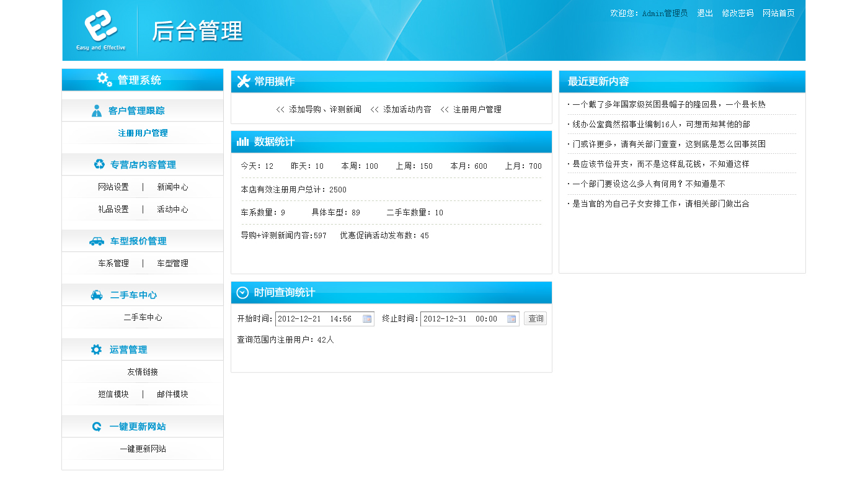
Task: Click 导购+评测新闻内容:597
Action: pos(284,236)
